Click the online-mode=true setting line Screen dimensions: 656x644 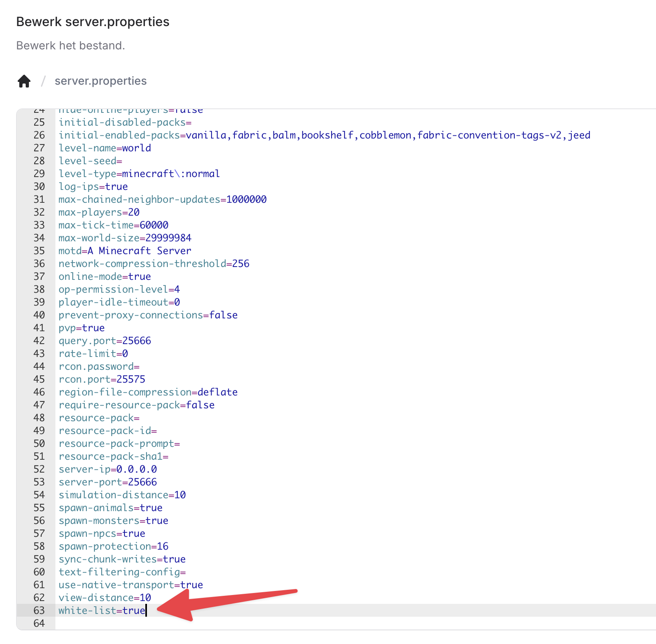tap(104, 276)
